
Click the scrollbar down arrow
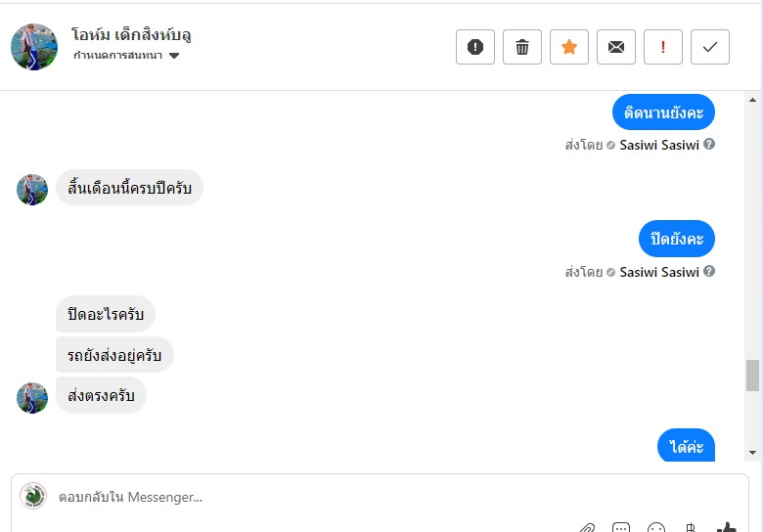click(x=752, y=452)
